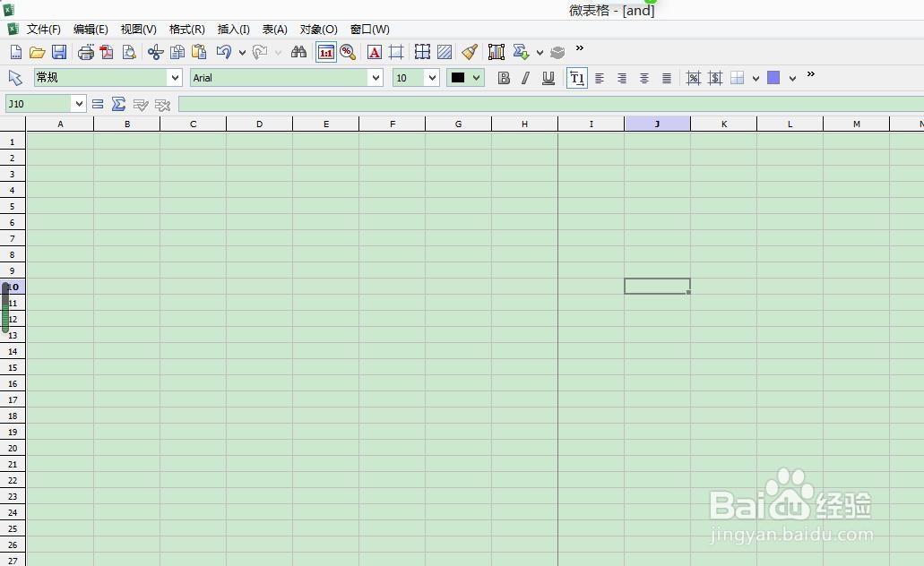Open the Arial font name dropdown
924x566 pixels.
[x=376, y=78]
